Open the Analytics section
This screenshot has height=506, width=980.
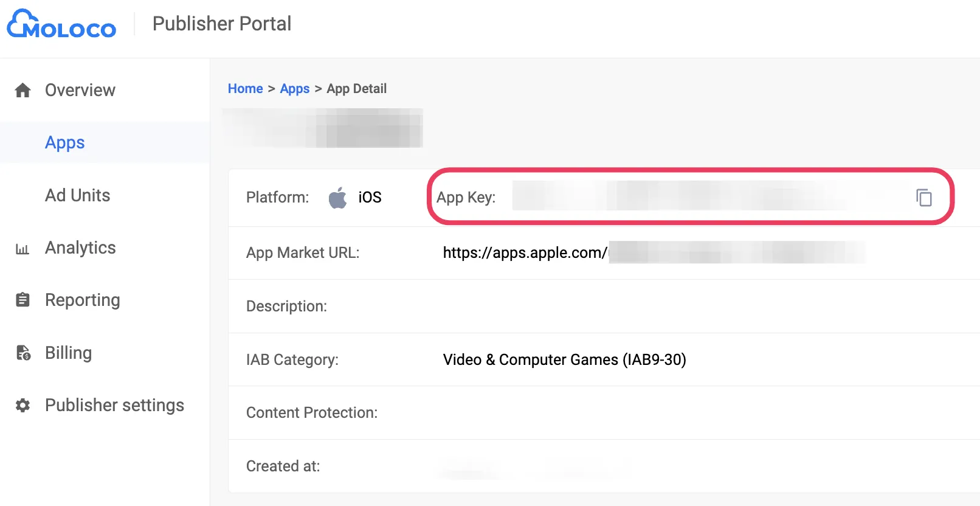pos(80,248)
